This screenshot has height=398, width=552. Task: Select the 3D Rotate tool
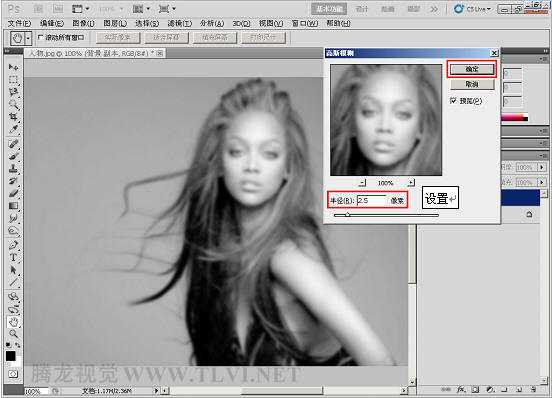(x=13, y=297)
